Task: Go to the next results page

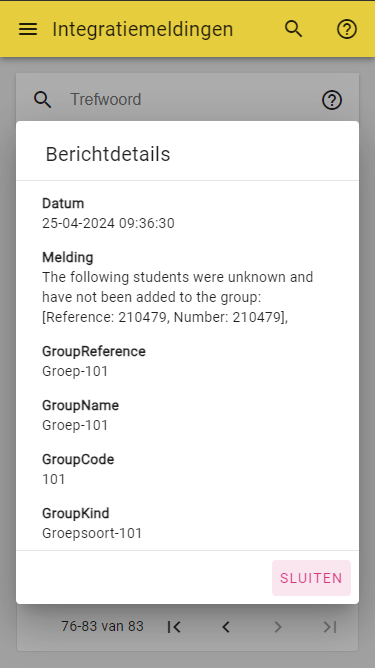Action: pyautogui.click(x=278, y=627)
